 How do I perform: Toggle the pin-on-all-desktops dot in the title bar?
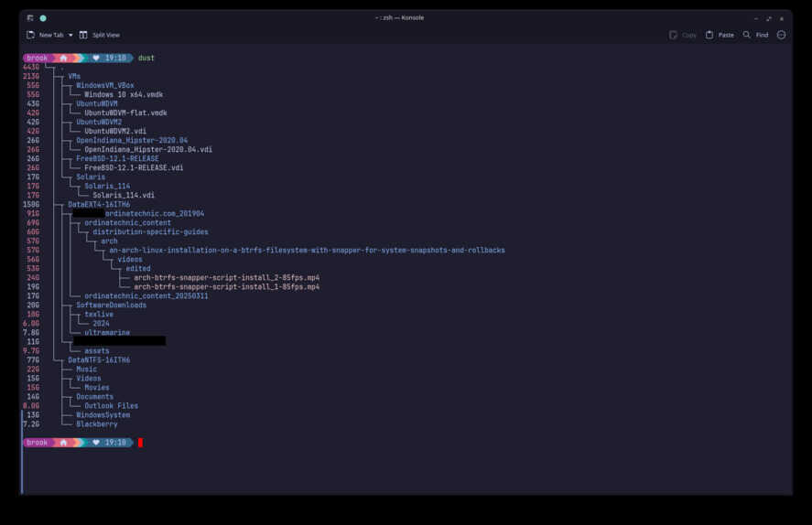tap(43, 18)
